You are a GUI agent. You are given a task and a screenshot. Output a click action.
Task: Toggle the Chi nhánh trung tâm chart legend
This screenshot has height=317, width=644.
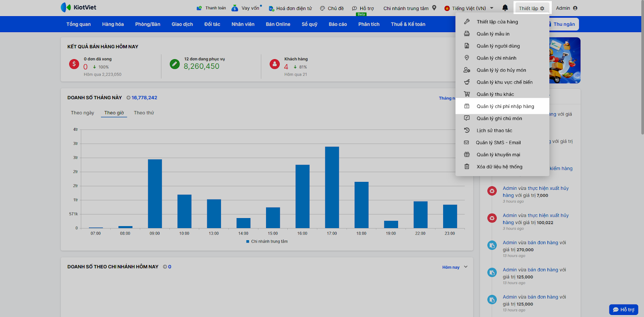tap(267, 241)
